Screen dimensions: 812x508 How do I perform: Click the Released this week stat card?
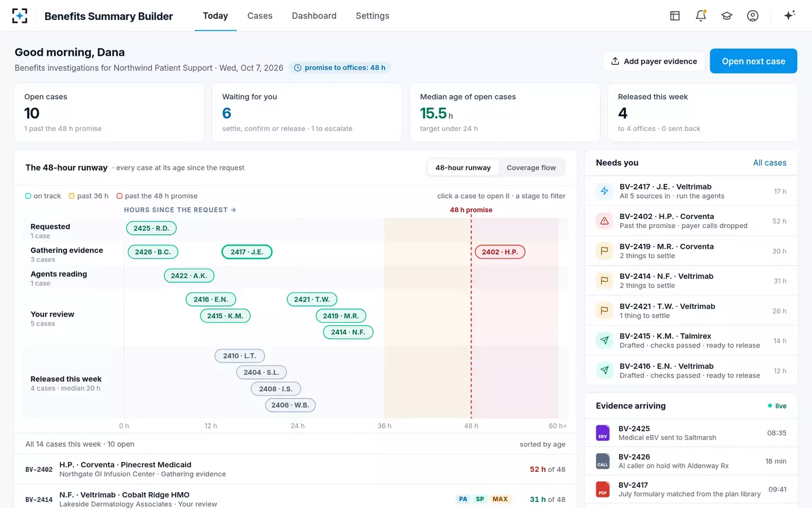coord(703,112)
